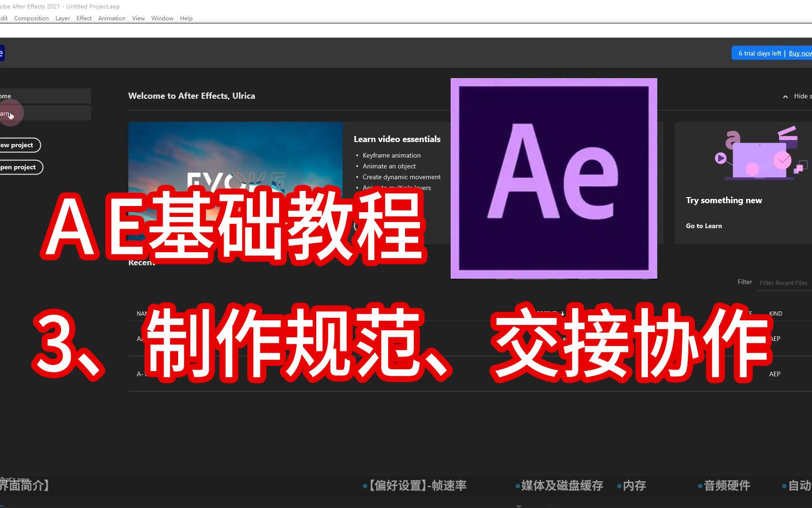The width and height of the screenshot is (812, 508).
Task: Focus the Filter Recent Files field
Action: 784,283
